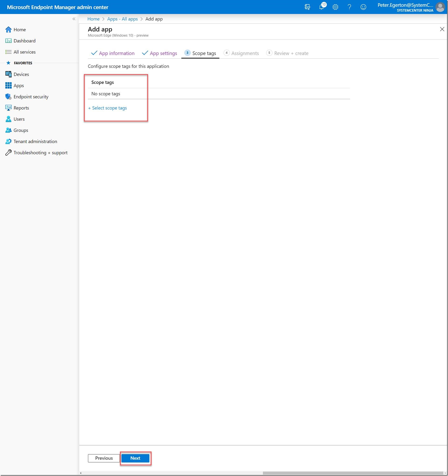Screen dimensions: 448x476
Task: Click the Next button
Action: [x=135, y=458]
